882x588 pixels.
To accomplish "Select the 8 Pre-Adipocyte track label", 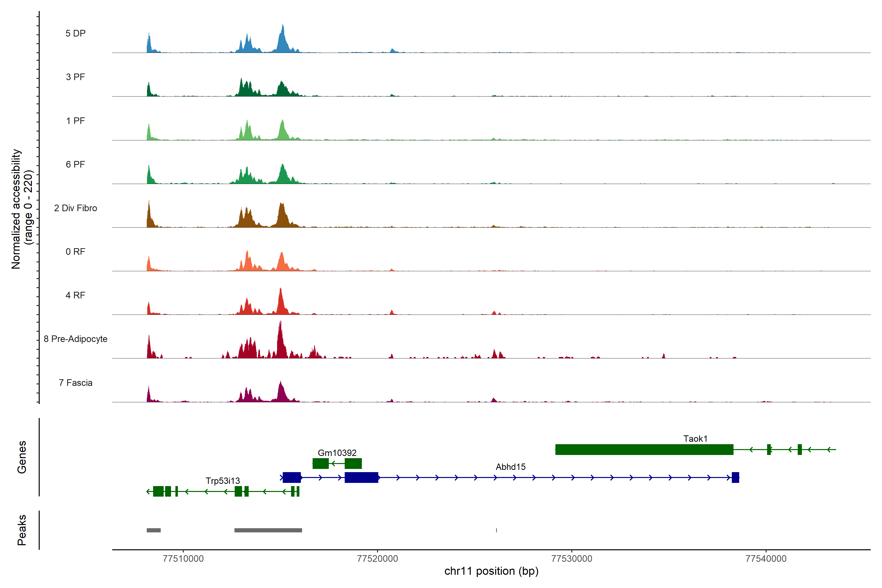I will point(75,339).
